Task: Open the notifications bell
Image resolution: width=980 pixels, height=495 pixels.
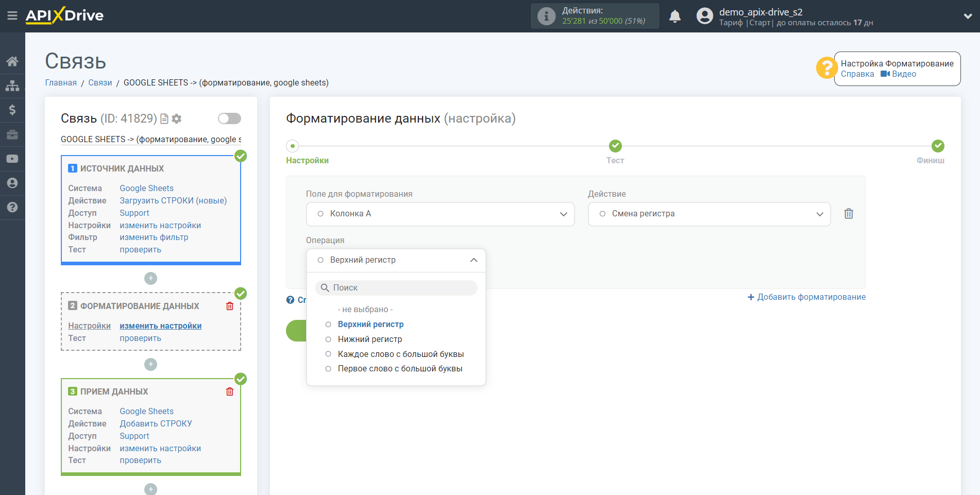Action: [x=675, y=16]
